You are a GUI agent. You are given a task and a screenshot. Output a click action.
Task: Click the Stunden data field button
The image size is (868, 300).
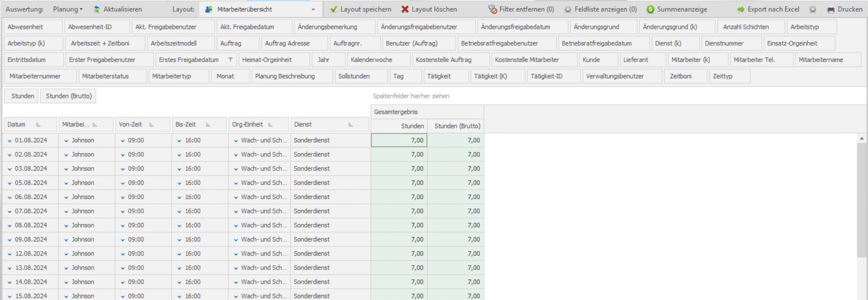(22, 96)
